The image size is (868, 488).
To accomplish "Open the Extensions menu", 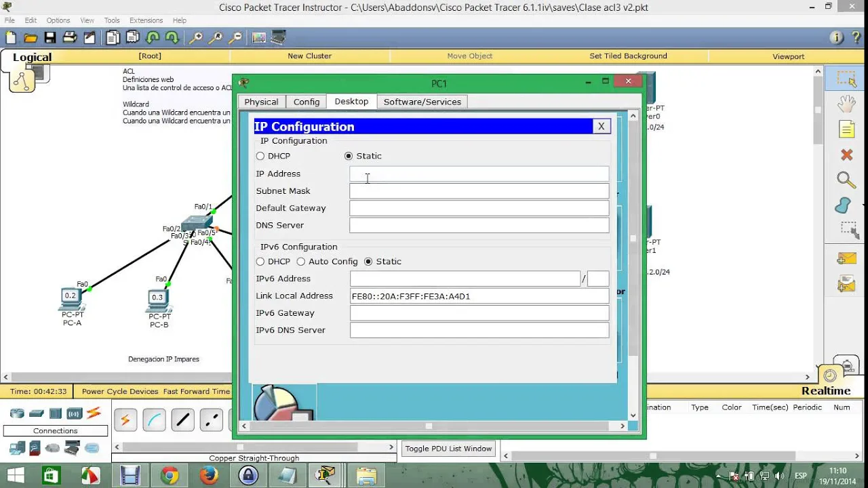I will [146, 20].
